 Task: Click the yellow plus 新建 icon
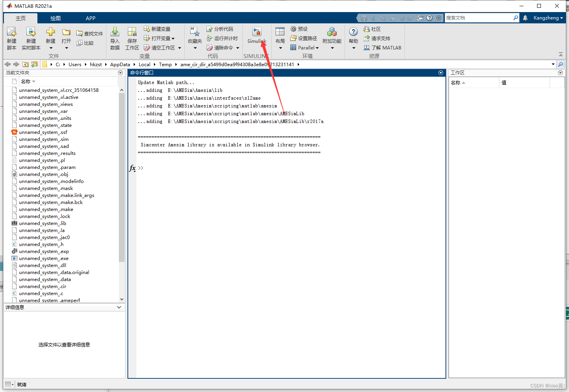coord(51,32)
